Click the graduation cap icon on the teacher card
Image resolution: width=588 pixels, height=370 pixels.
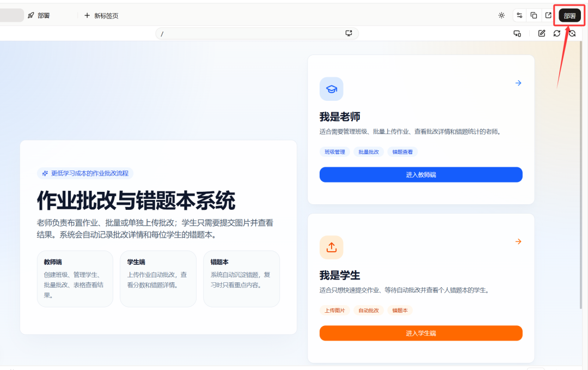pyautogui.click(x=332, y=89)
